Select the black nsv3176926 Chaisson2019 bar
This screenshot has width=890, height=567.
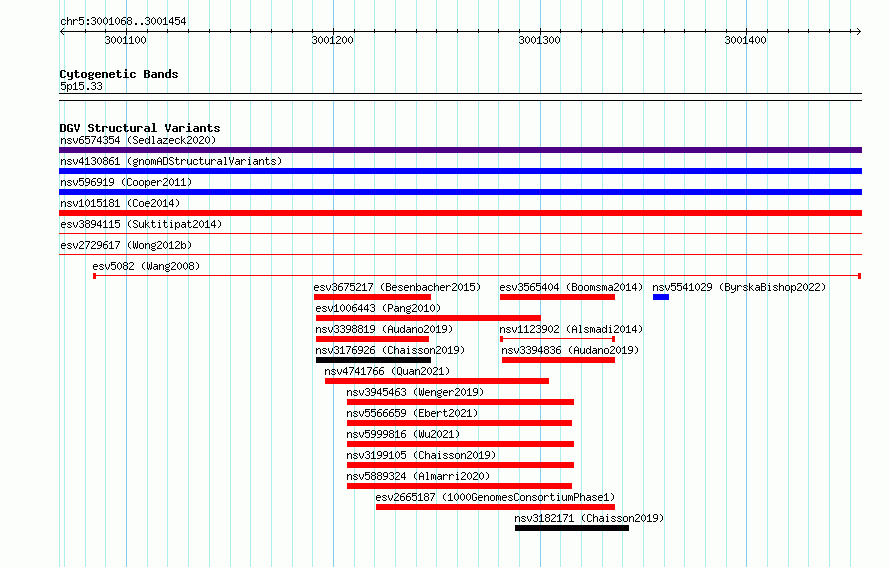(x=373, y=360)
